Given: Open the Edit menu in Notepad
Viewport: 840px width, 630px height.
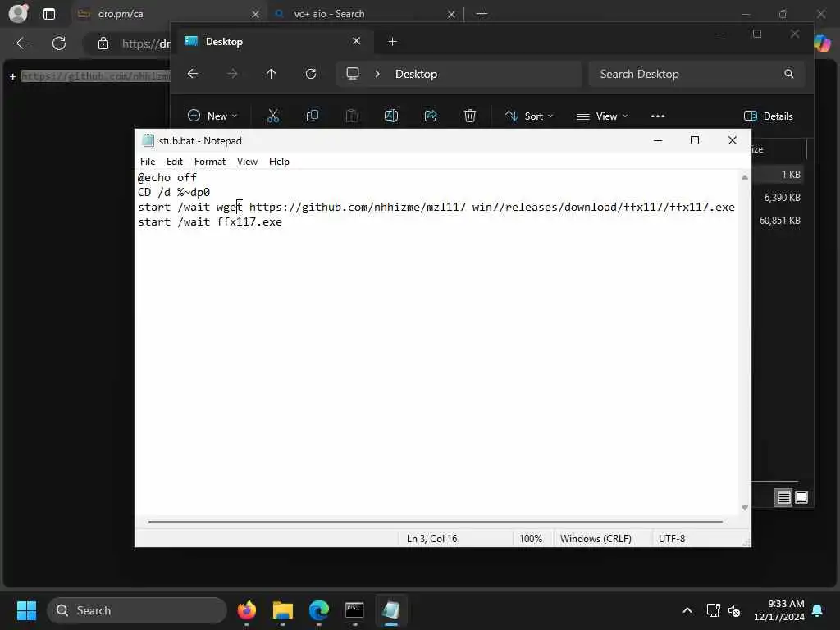Looking at the screenshot, I should click(x=174, y=162).
